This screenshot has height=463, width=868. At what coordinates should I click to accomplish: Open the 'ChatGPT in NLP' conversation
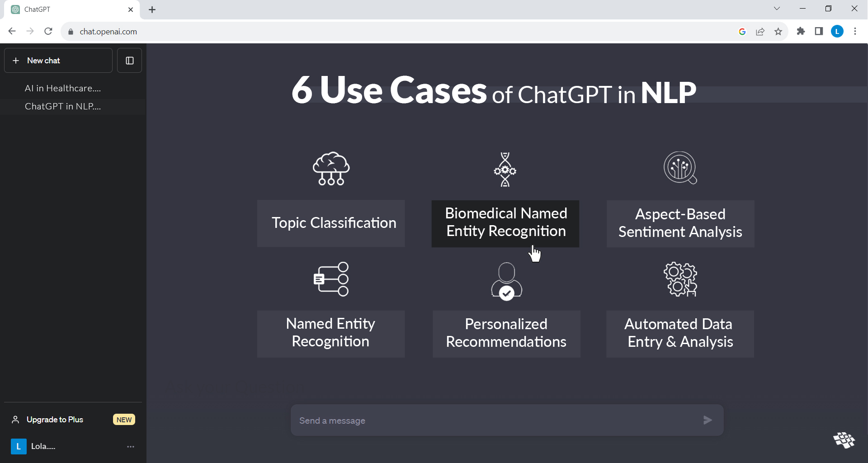[63, 106]
